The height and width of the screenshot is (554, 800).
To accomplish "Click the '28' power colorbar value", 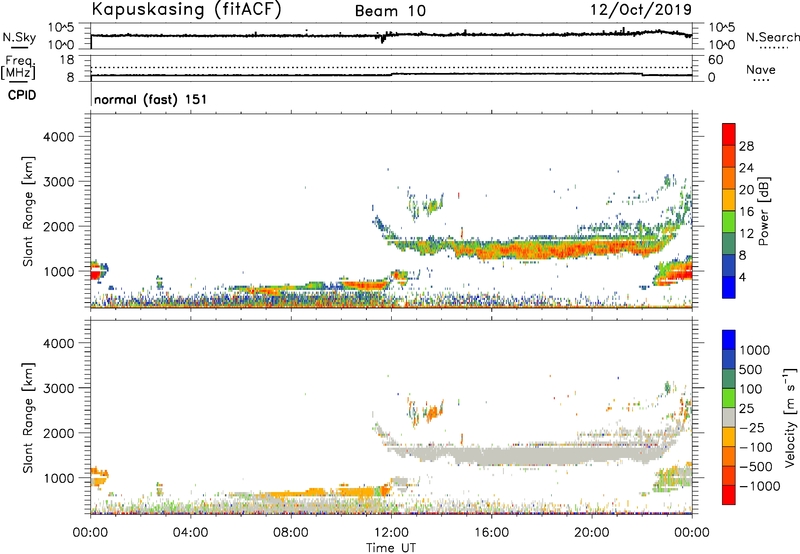I will click(746, 146).
